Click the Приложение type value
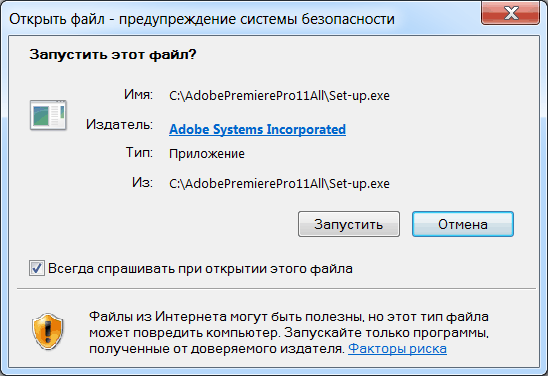Screen dimensions: 548x376 click(x=207, y=154)
